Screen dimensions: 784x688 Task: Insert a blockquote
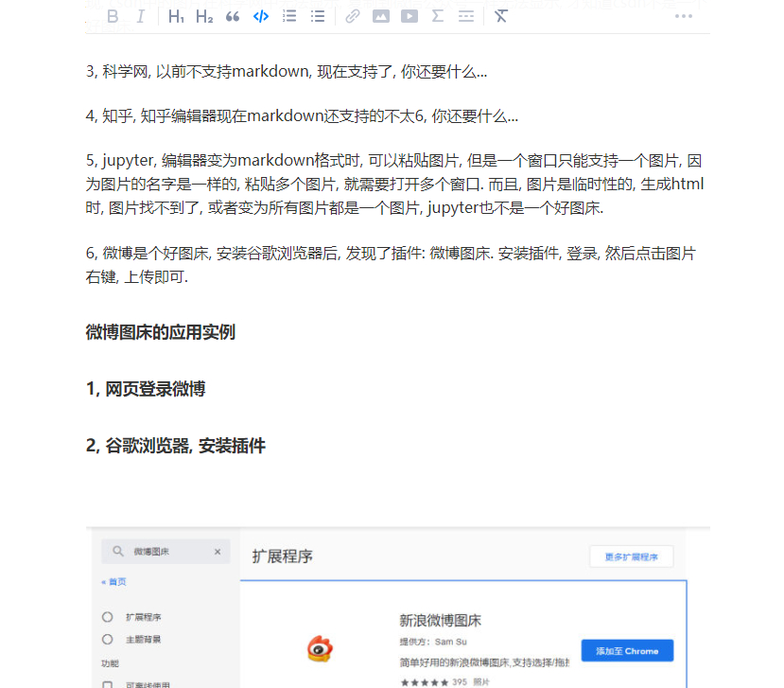point(233,16)
